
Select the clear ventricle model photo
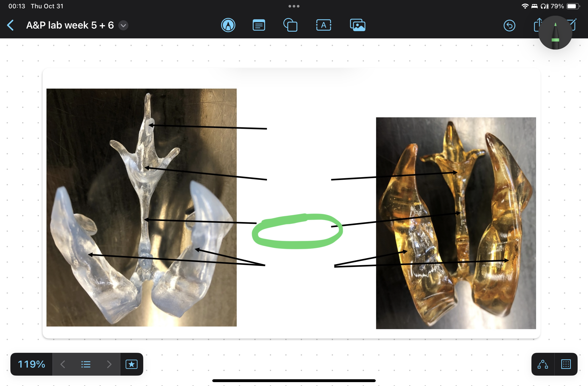coord(141,208)
